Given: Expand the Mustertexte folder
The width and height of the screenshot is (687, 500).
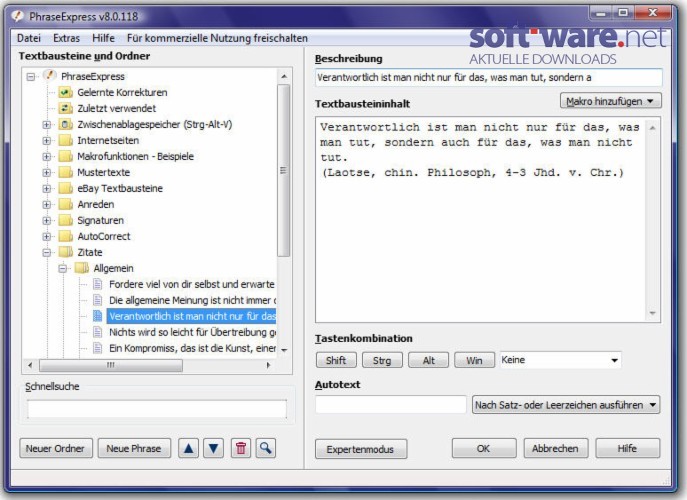Looking at the screenshot, I should pos(46,173).
